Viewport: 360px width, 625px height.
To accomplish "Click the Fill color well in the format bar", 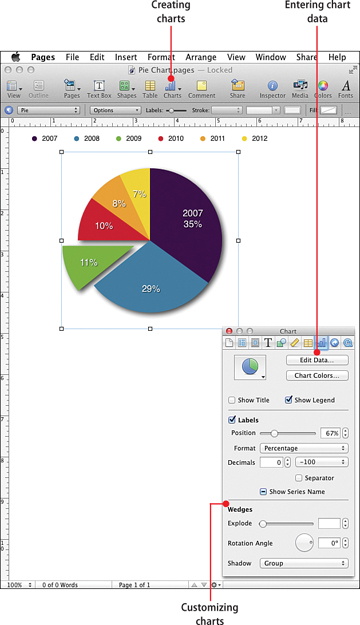I will click(329, 110).
